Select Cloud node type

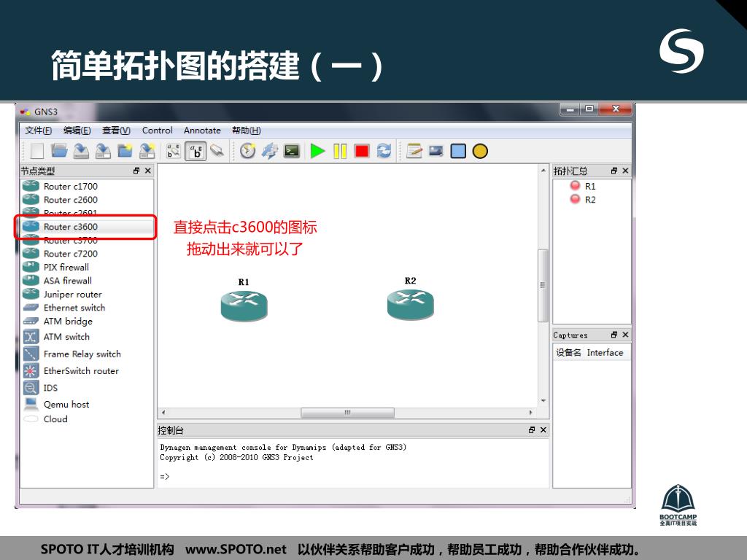[87, 419]
